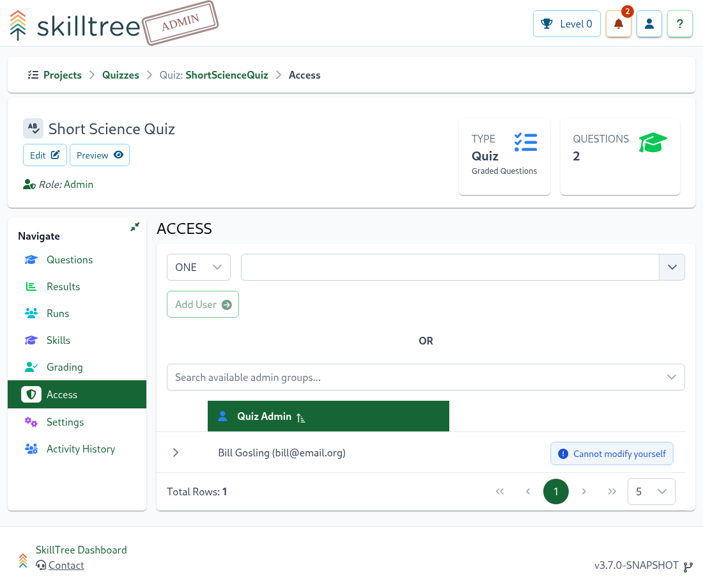
Task: Click the Edit quiz button
Action: point(45,155)
